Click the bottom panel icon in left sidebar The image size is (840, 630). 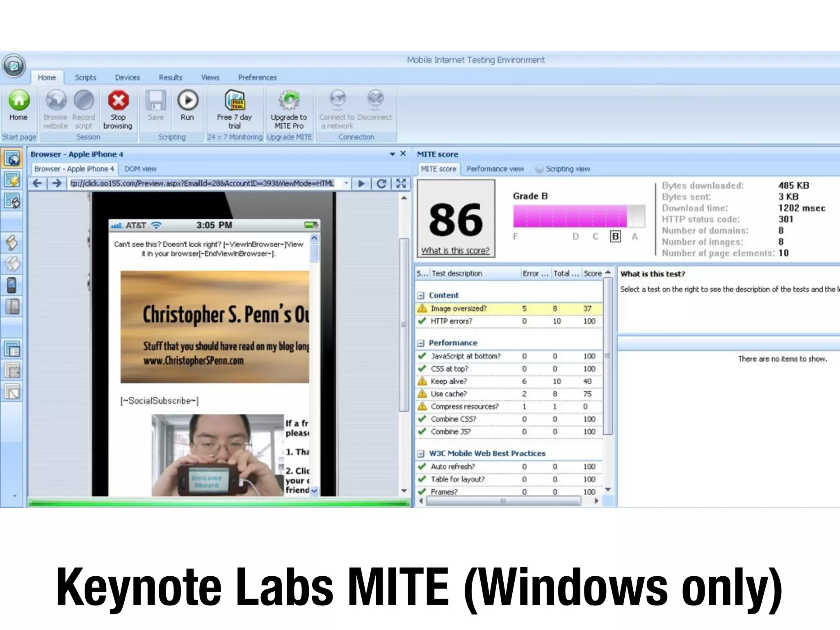[12, 391]
